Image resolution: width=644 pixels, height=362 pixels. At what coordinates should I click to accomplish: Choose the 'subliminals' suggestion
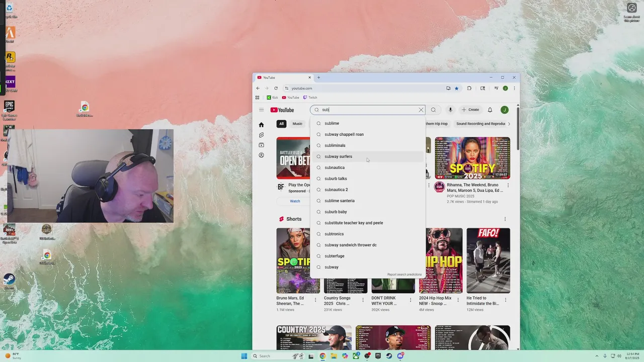[368, 145]
